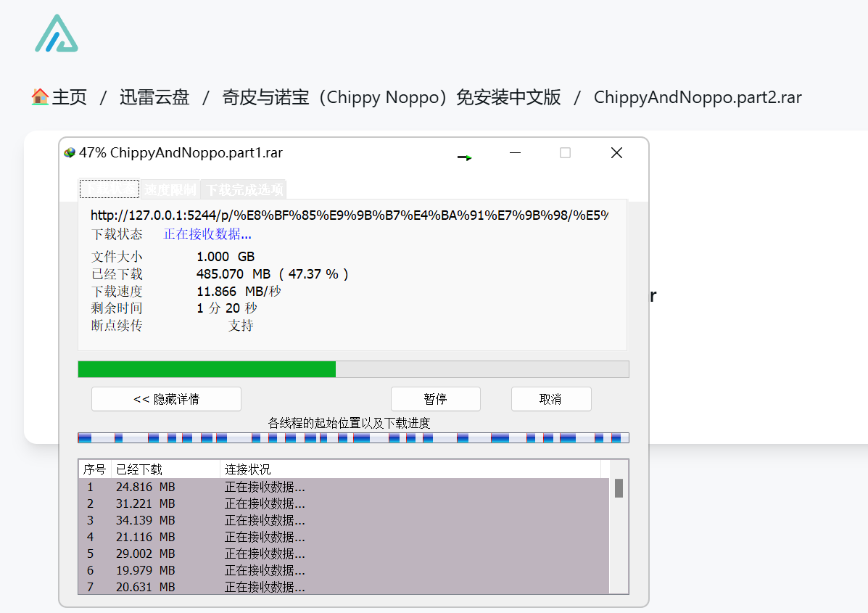Click the 支持 resume value

pyautogui.click(x=241, y=326)
